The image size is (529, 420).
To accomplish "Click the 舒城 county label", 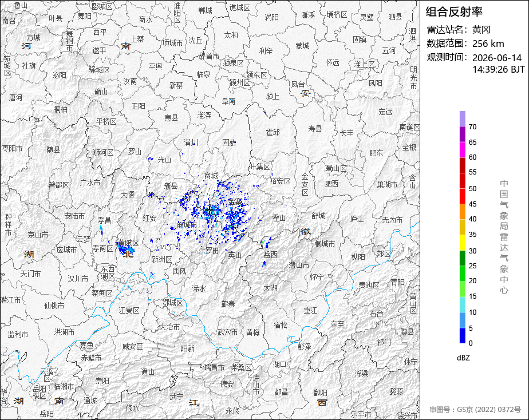I will tap(318, 216).
